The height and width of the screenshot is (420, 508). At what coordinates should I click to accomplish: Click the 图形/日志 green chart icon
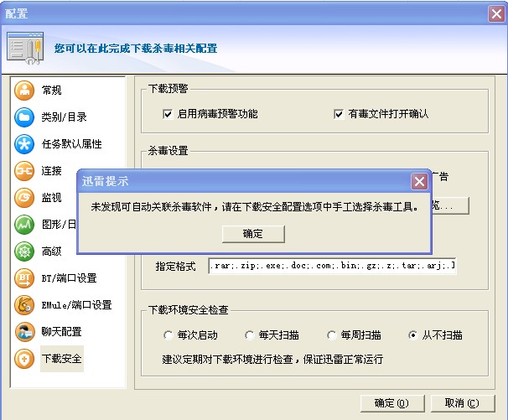[24, 225]
